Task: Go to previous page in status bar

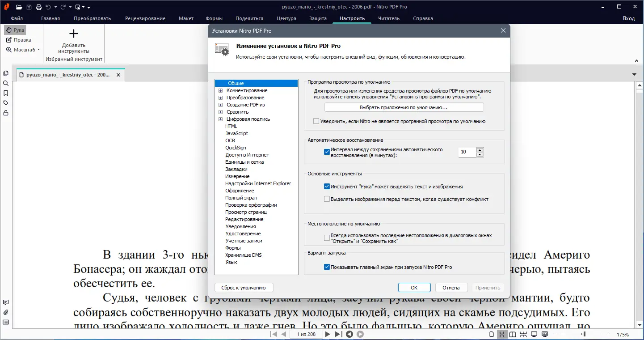Action: (x=283, y=334)
